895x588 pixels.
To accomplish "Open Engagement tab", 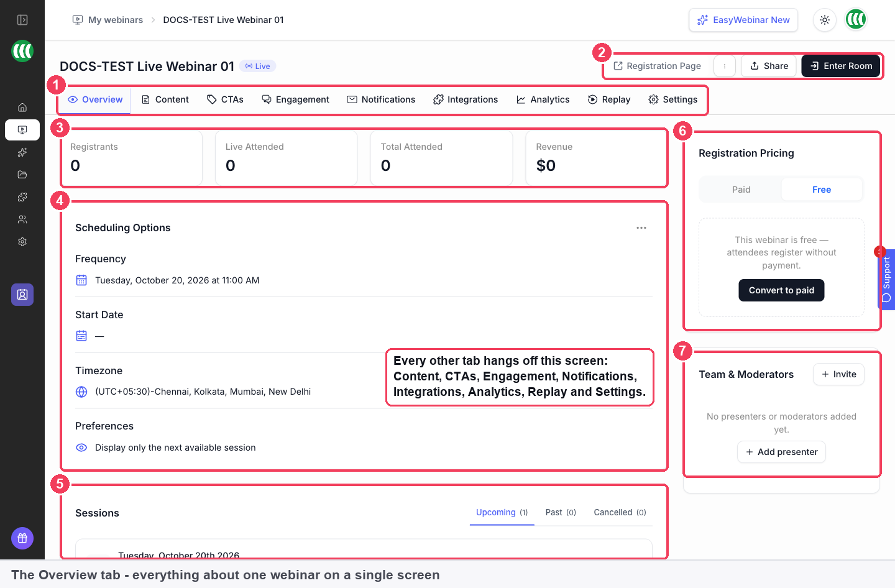I will 295,99.
